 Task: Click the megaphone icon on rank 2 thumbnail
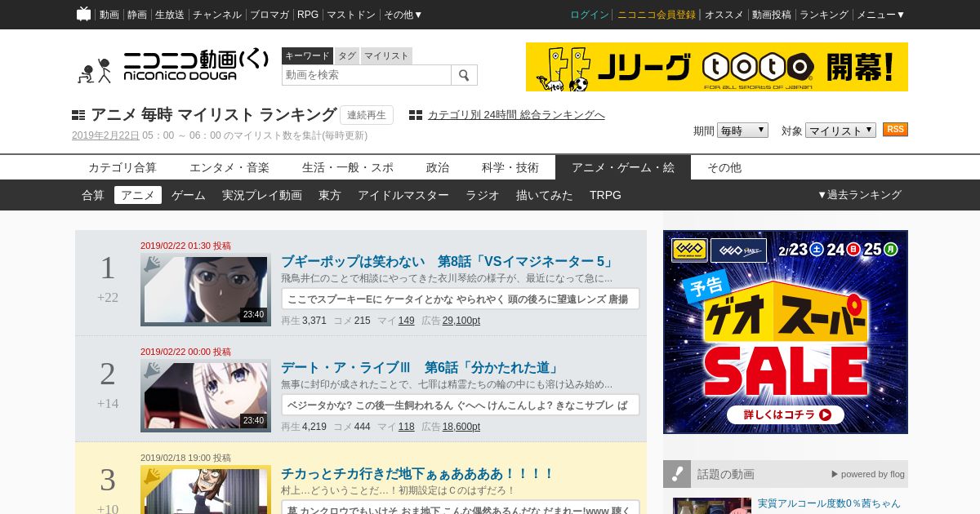pos(153,371)
